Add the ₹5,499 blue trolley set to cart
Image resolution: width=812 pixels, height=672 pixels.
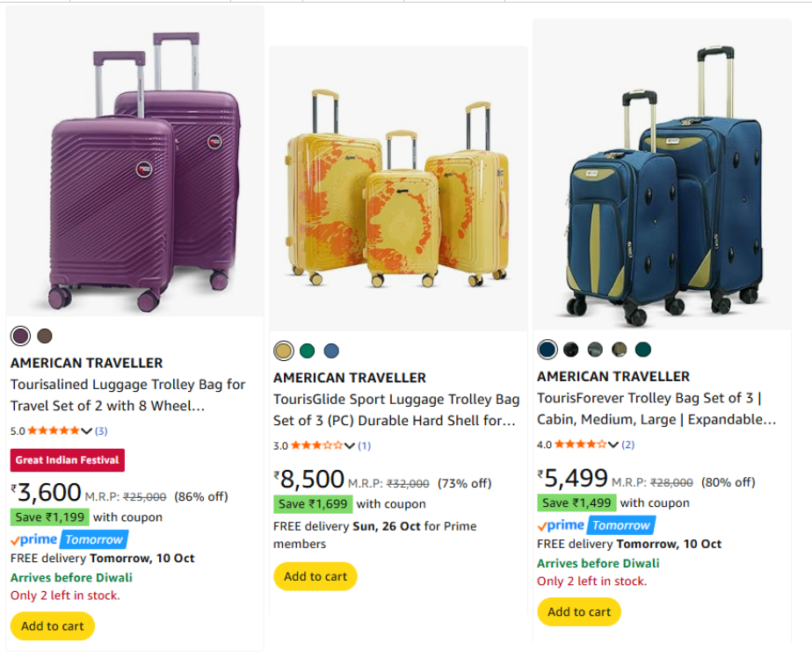point(579,611)
